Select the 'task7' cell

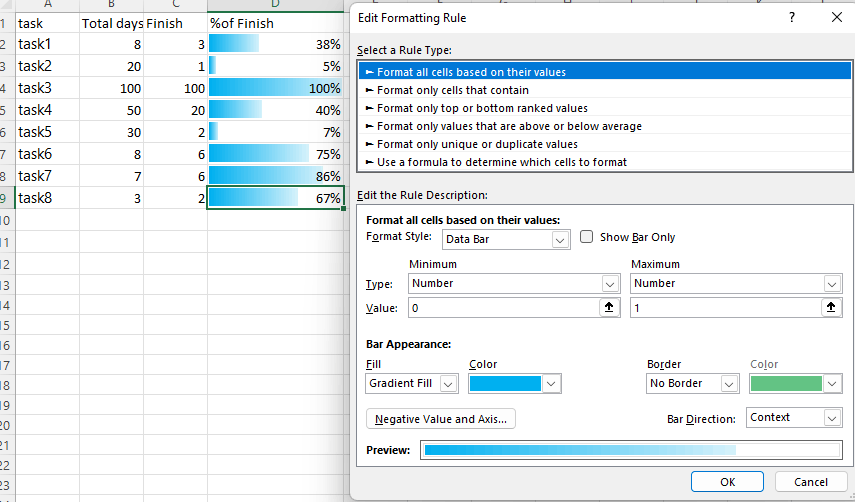pos(47,176)
